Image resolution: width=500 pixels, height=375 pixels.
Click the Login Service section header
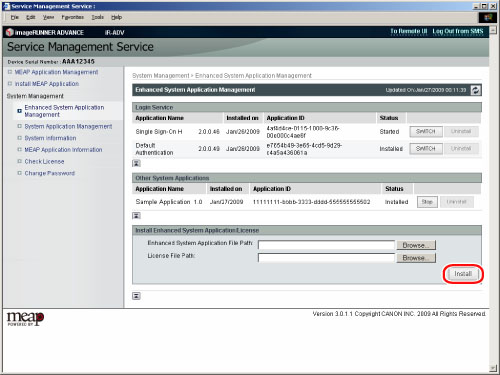point(307,107)
